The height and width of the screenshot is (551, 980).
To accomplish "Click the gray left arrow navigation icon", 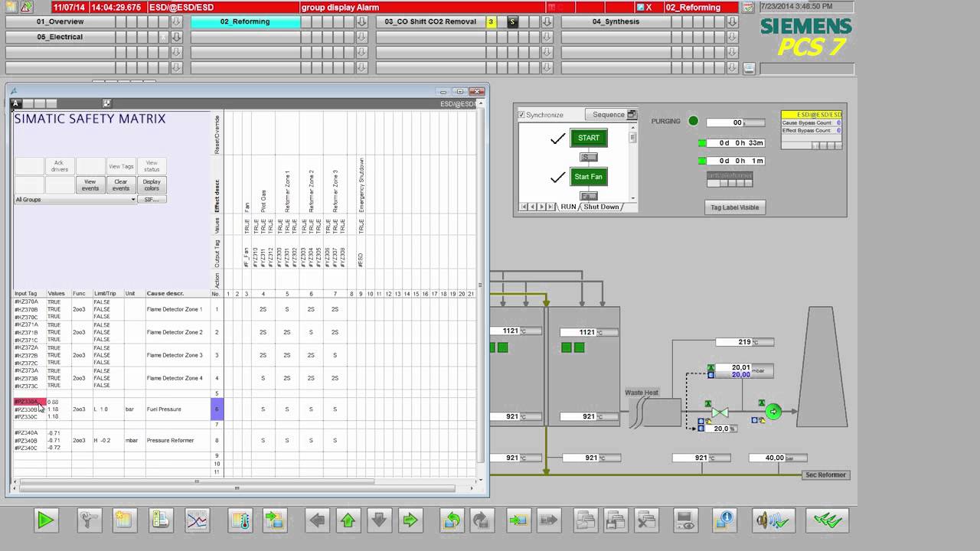I will click(317, 520).
